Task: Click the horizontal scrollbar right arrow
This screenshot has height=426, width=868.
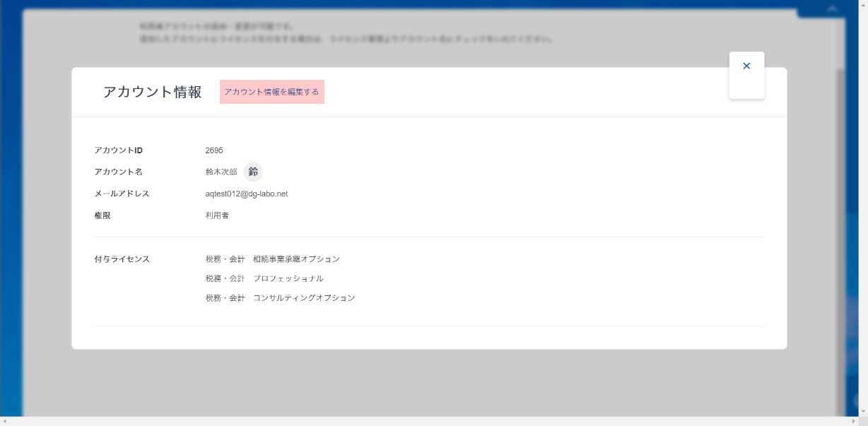Action: [x=853, y=421]
